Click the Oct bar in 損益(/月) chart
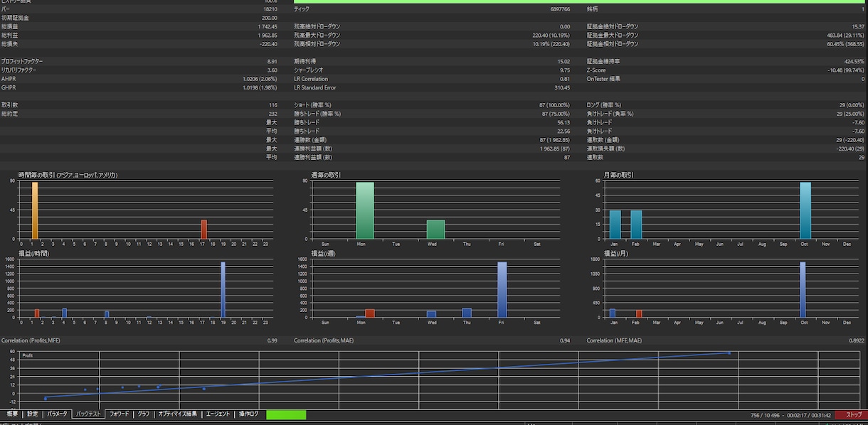868x425 pixels. point(803,290)
